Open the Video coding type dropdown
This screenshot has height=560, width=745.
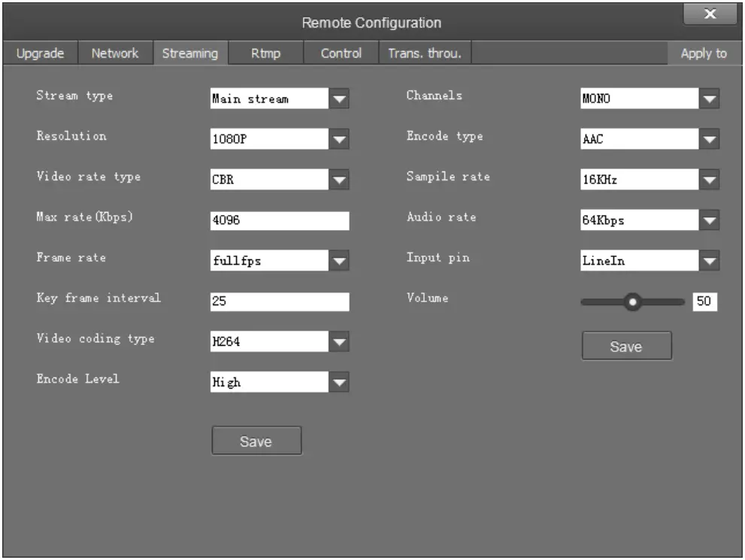coord(340,342)
